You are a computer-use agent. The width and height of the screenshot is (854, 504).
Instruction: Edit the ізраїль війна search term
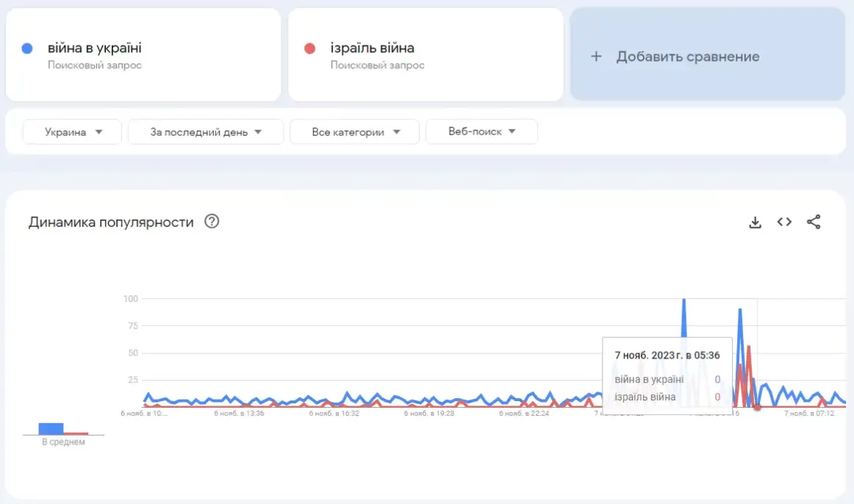coord(373,48)
